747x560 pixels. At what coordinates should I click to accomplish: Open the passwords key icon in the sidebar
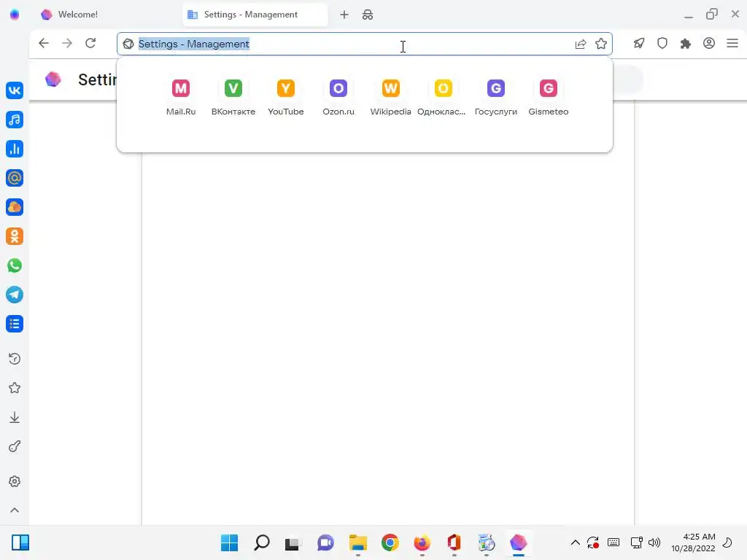point(15,447)
